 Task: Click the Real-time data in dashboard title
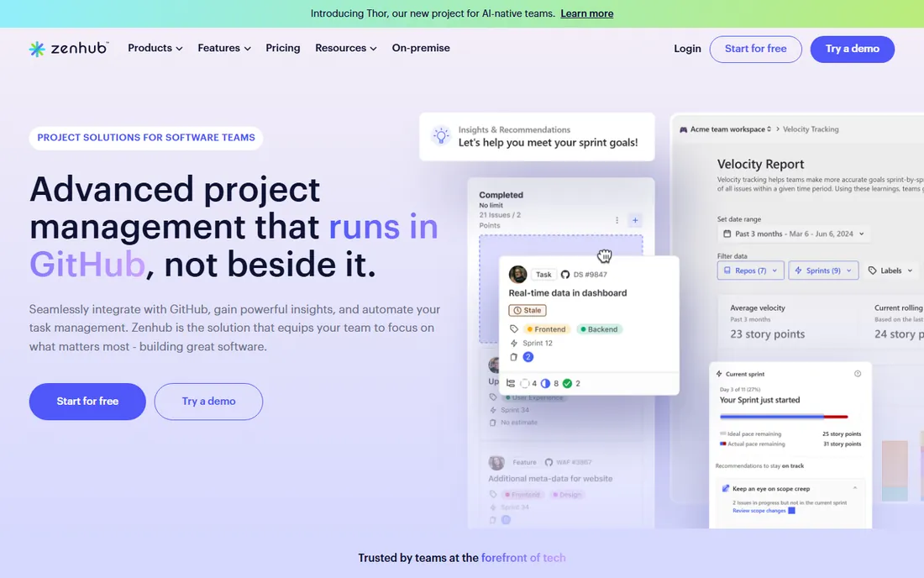(x=568, y=293)
